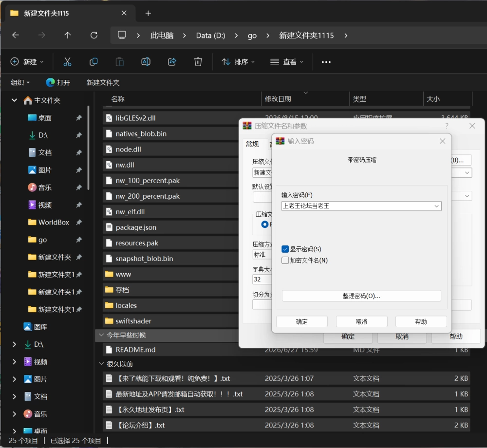Viewport: 487px width, 448px height.
Task: Collapse the 很久以前 group
Action: coord(101,364)
